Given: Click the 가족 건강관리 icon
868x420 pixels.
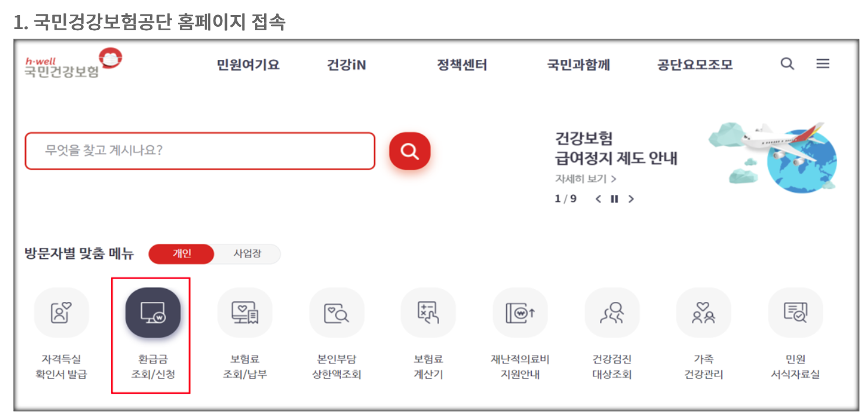Looking at the screenshot, I should pyautogui.click(x=704, y=312).
